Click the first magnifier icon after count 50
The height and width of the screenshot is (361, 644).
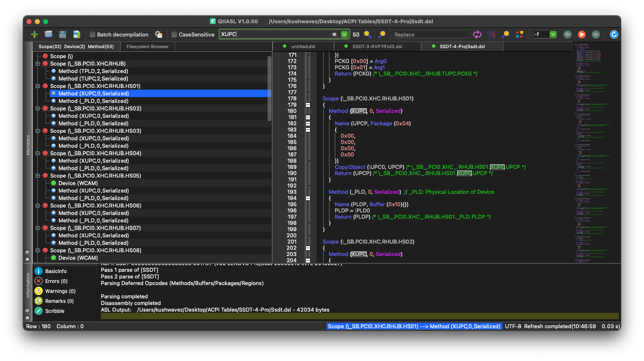coord(368,34)
